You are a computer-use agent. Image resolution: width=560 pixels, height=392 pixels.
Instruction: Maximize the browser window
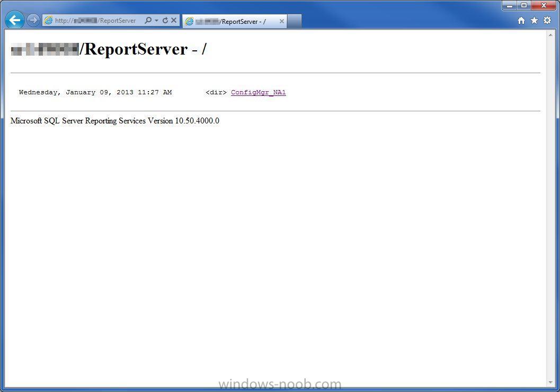click(x=524, y=5)
